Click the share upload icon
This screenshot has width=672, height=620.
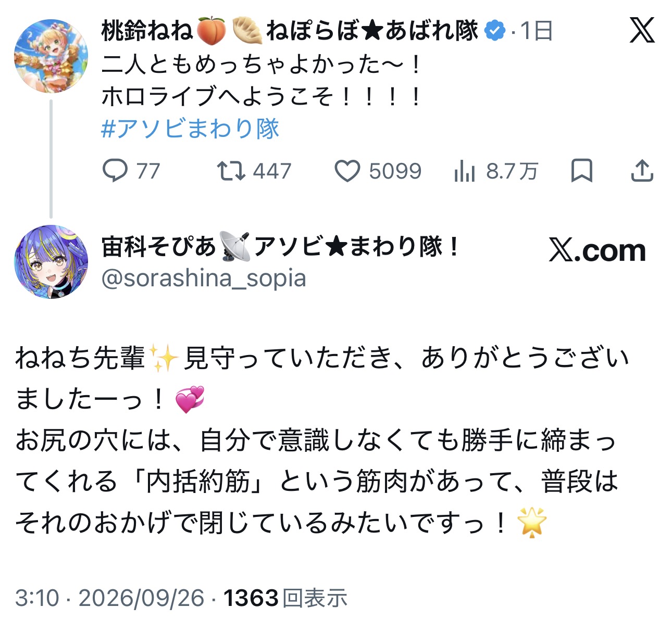click(x=642, y=171)
